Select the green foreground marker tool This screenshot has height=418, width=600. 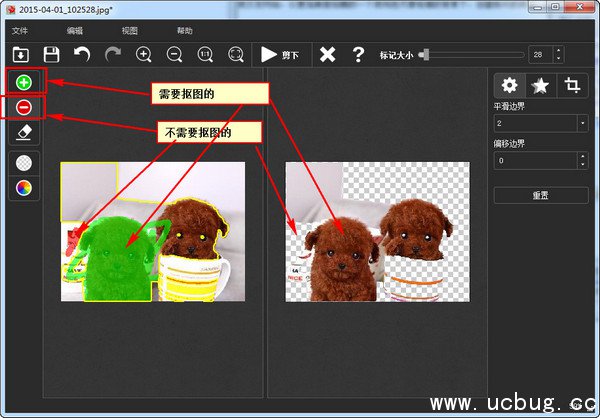pyautogui.click(x=24, y=81)
